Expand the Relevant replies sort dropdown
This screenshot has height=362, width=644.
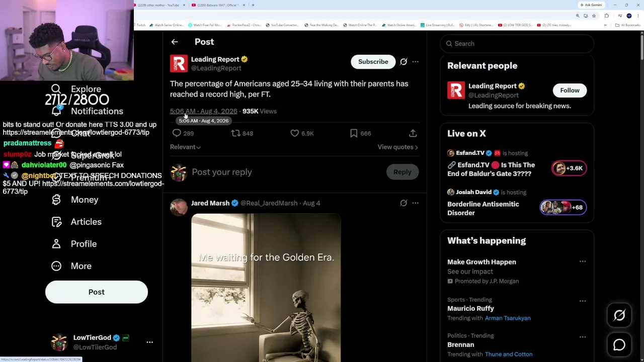click(185, 147)
